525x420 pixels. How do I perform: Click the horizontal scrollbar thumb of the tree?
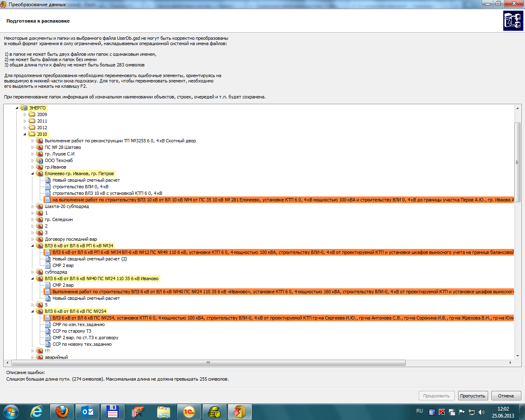(208, 363)
